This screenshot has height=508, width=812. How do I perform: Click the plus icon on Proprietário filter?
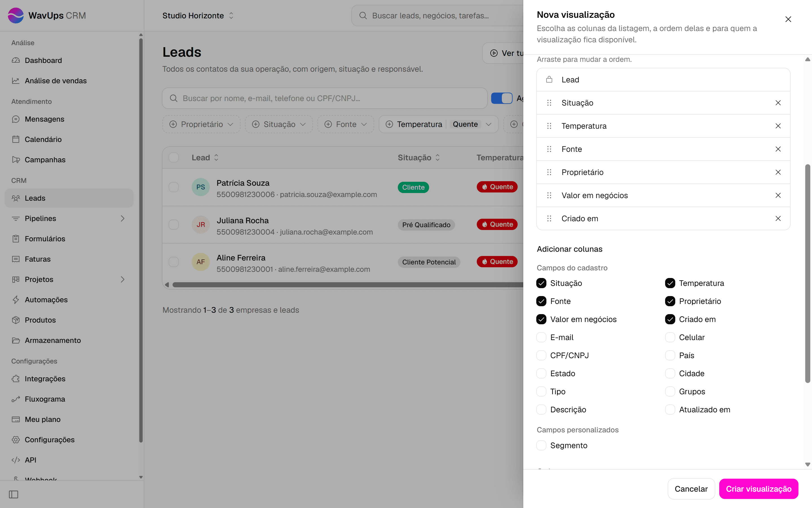[173, 124]
